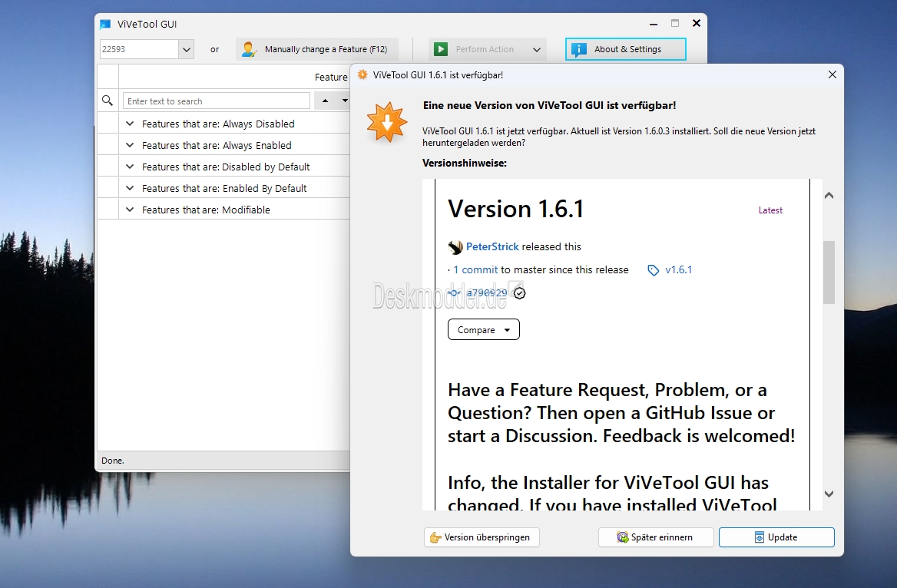
Task: Maximize the ViVeTool GUI window
Action: [675, 24]
